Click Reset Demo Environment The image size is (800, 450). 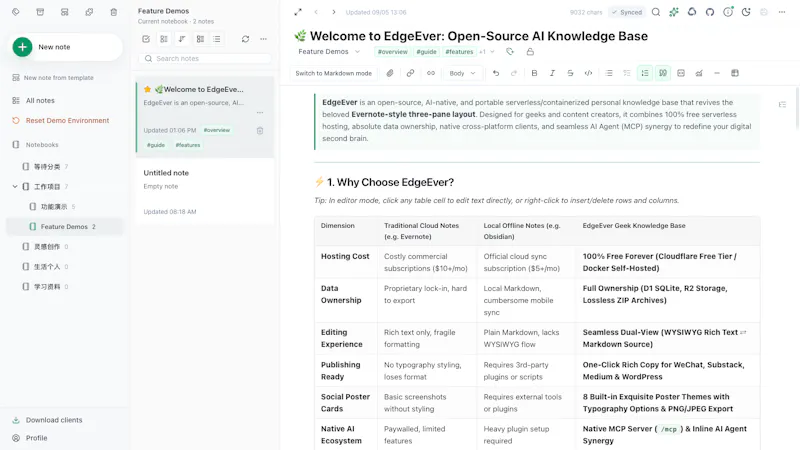61,120
